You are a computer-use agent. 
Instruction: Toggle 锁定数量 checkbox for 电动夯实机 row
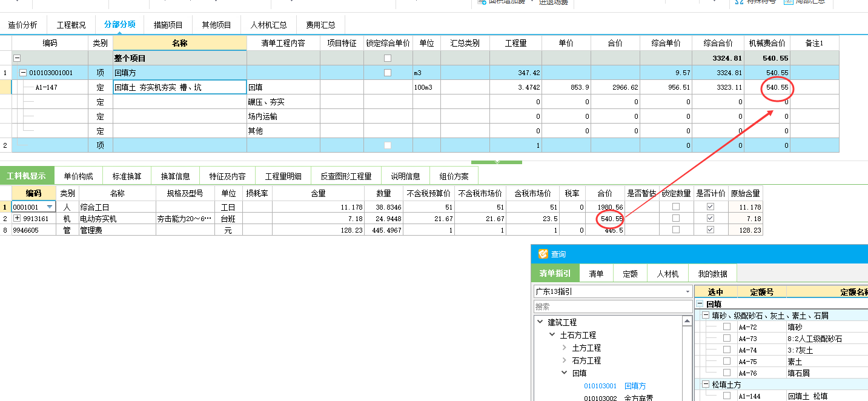(676, 219)
